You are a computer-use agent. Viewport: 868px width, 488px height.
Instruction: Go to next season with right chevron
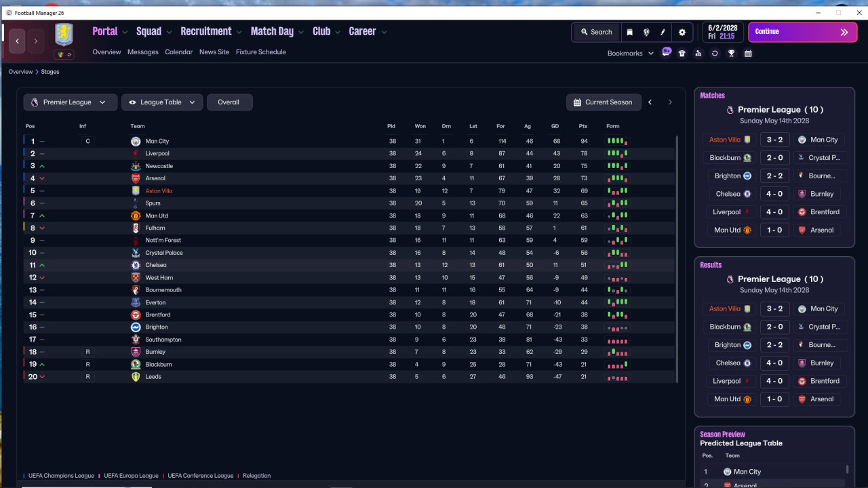670,102
